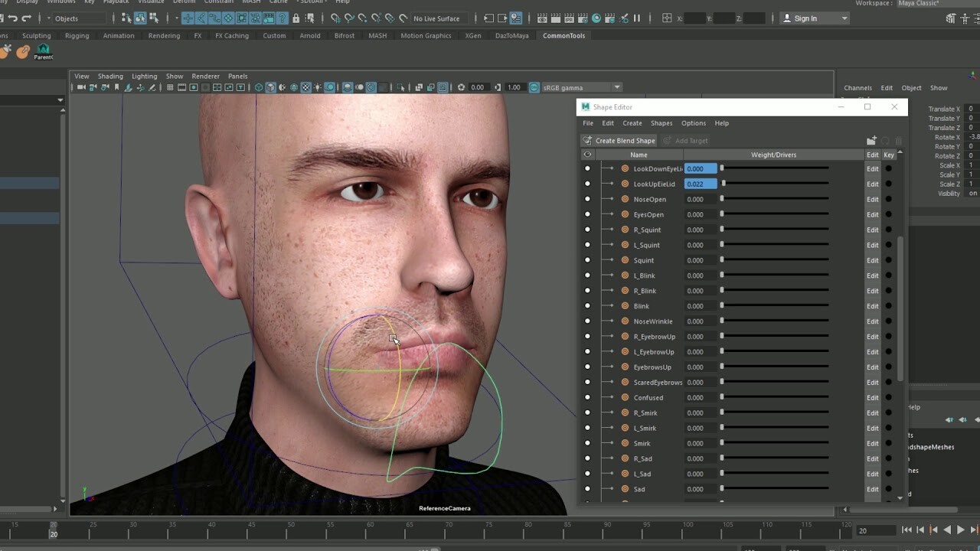Click the view transform icon beside sRGB gamma
Image resolution: width=980 pixels, height=551 pixels.
point(534,87)
